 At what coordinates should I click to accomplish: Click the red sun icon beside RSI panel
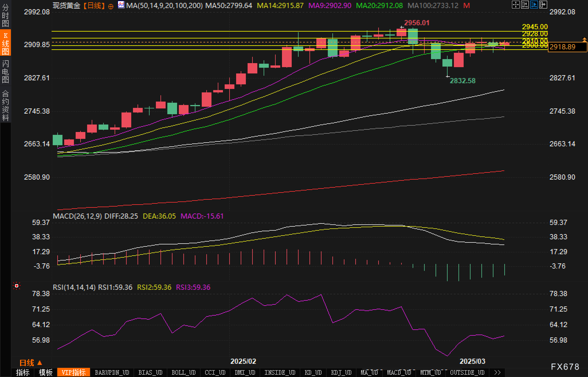tap(17, 286)
